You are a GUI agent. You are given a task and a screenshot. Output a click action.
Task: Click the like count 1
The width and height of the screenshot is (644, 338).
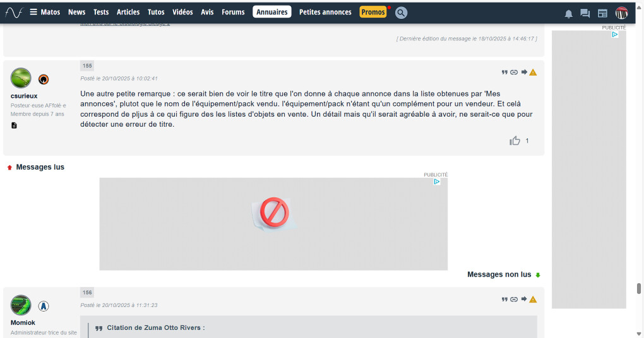pos(527,141)
